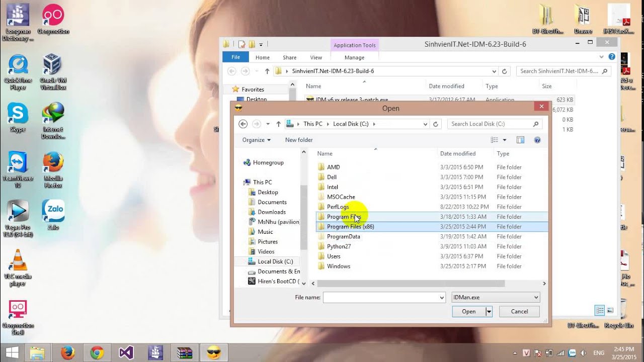Click Back arrow in Open dialog

pos(243,124)
